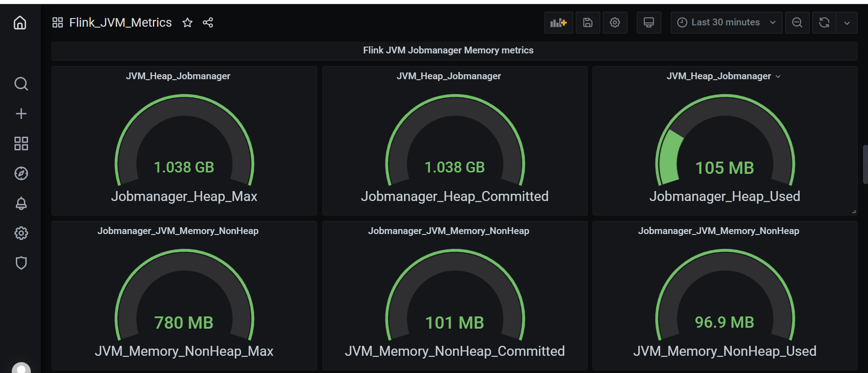
Task: Save the dashboard with the save icon
Action: [588, 23]
